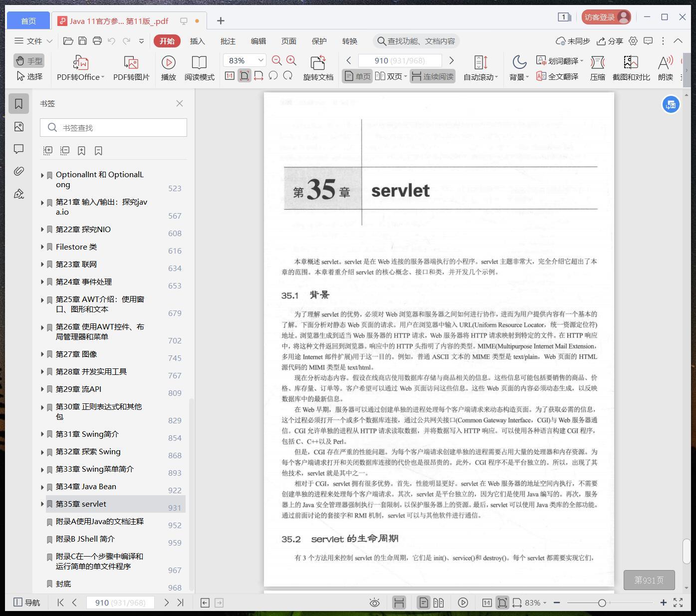Open the 截图和对比 screenshot tool

(631, 68)
